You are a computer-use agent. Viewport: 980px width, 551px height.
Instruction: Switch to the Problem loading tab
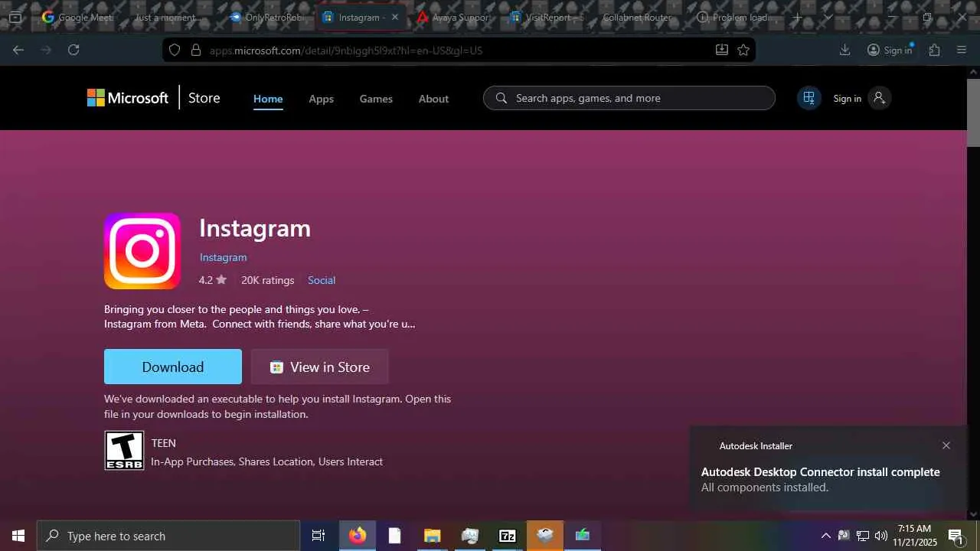pyautogui.click(x=733, y=17)
